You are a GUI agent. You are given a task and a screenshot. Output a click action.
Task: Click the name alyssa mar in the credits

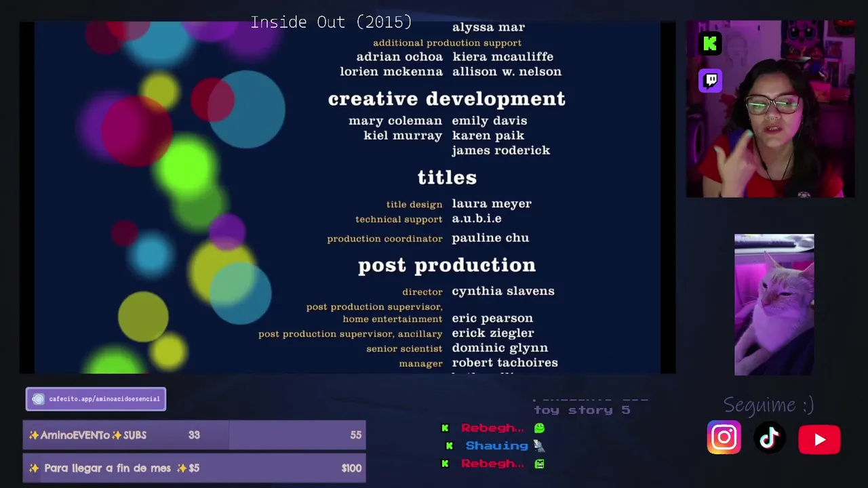pos(489,28)
